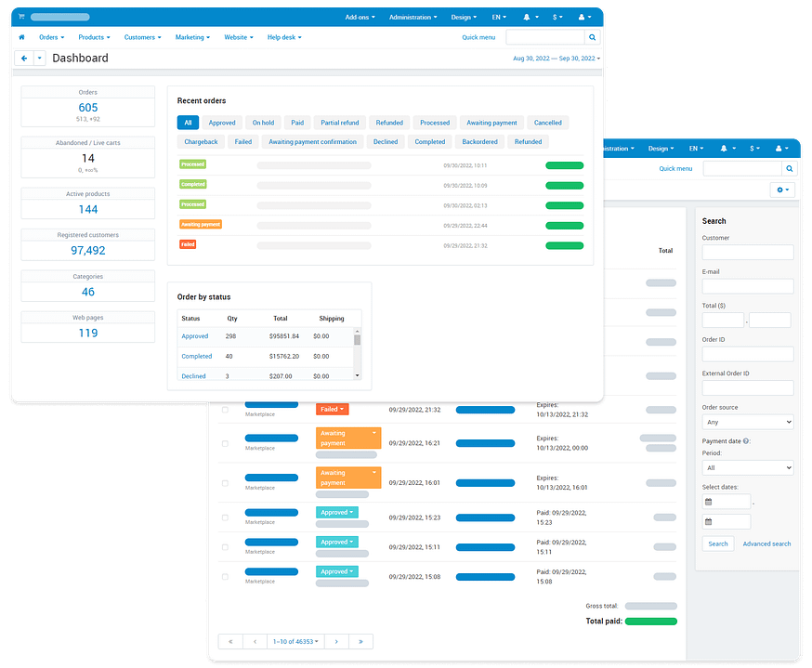Select checkbox of order dated 09/29/2022, 15:23

tap(225, 517)
